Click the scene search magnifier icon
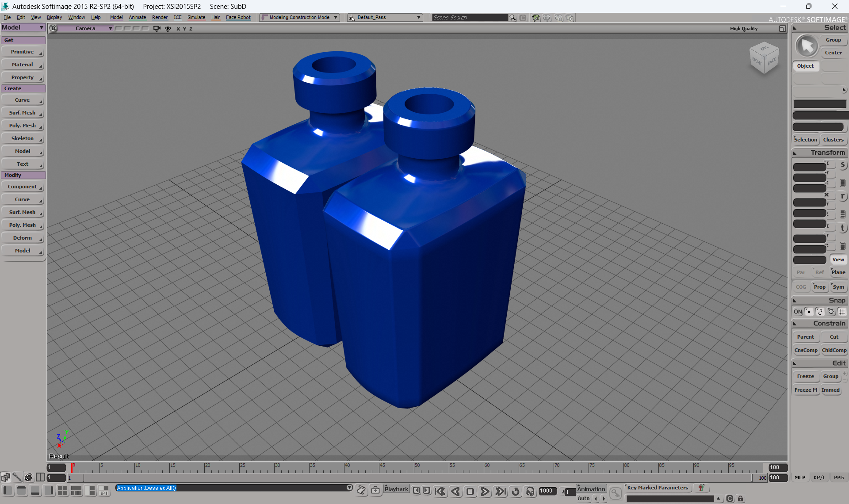 tap(512, 18)
